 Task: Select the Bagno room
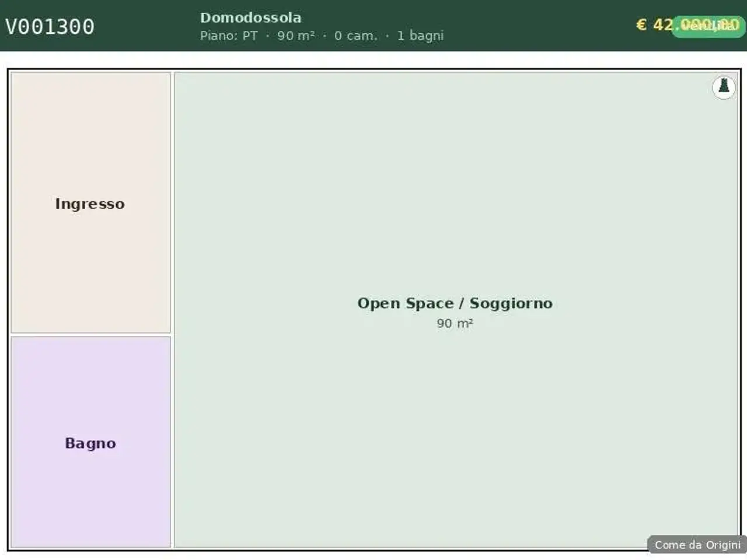(x=90, y=442)
